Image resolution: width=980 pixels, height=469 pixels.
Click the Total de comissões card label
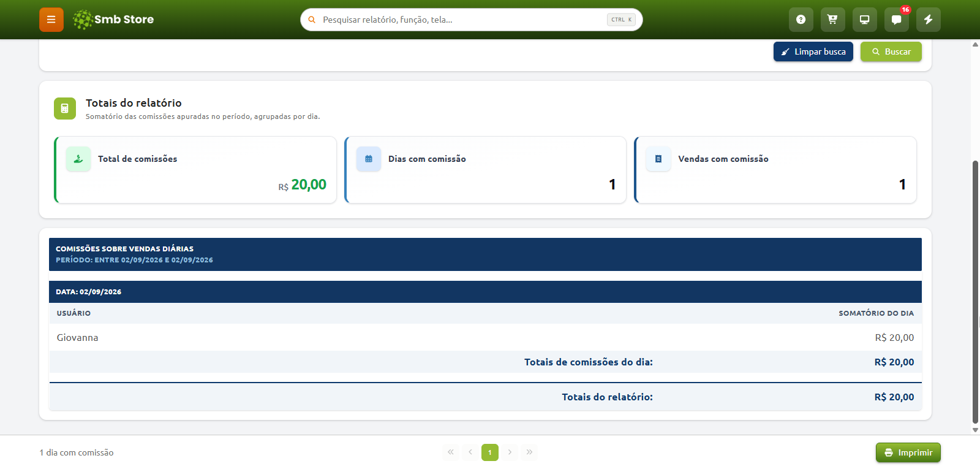coord(137,159)
